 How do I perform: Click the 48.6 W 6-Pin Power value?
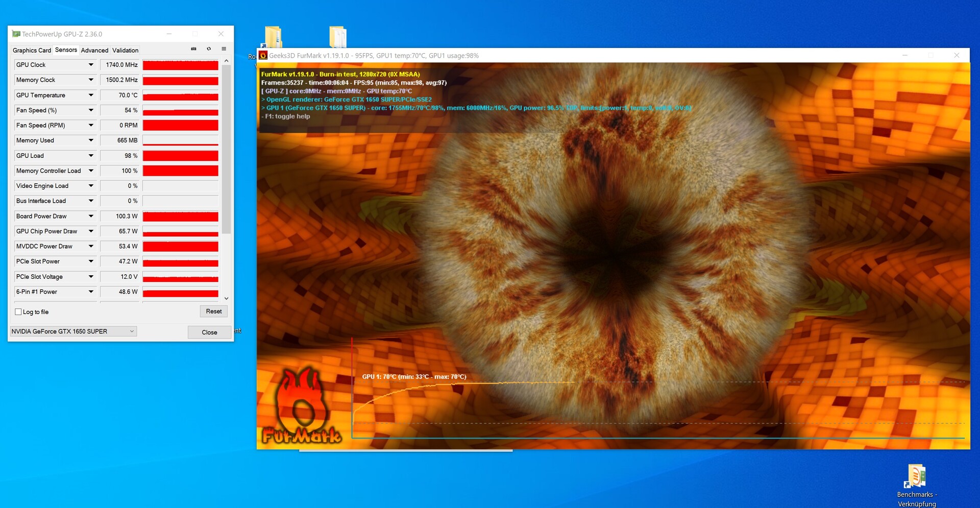pos(119,292)
